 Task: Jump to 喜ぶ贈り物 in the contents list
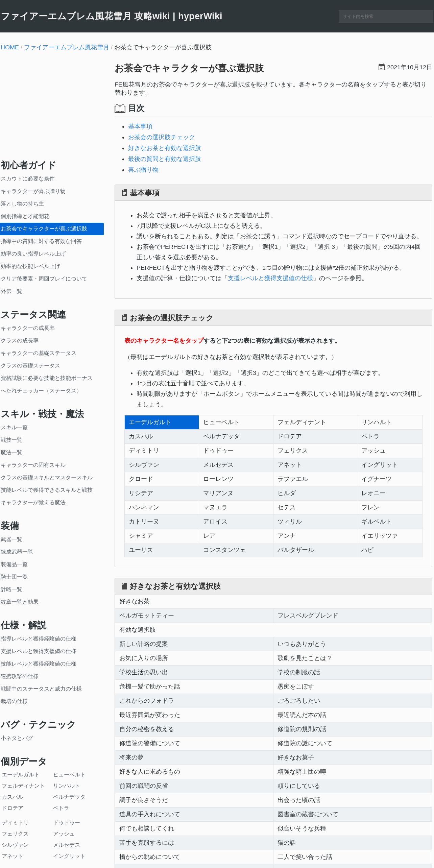tap(143, 170)
